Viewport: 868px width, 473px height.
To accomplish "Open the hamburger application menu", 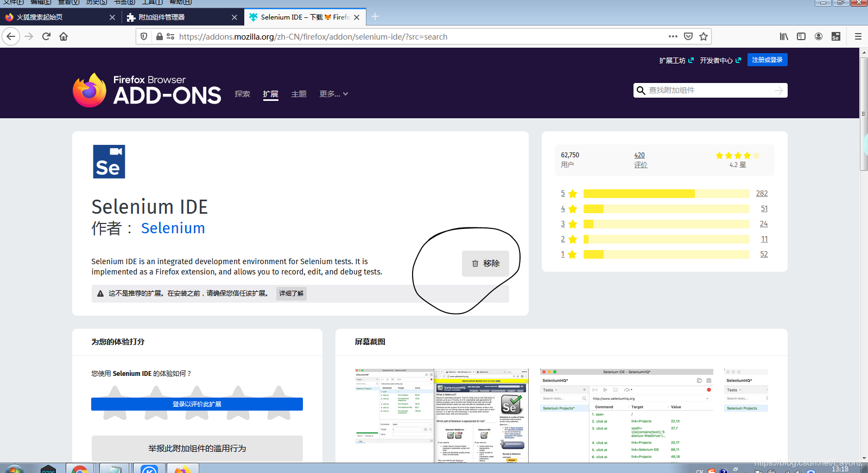I will tap(858, 36).
